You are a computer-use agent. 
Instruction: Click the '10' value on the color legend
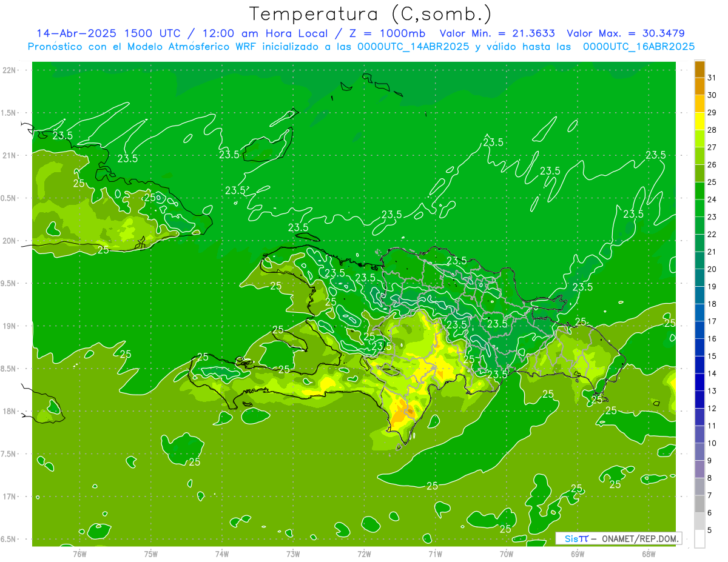[x=712, y=443]
